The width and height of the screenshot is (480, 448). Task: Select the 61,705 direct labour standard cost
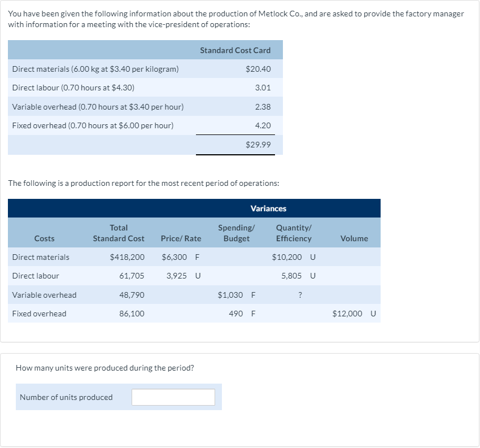(132, 276)
